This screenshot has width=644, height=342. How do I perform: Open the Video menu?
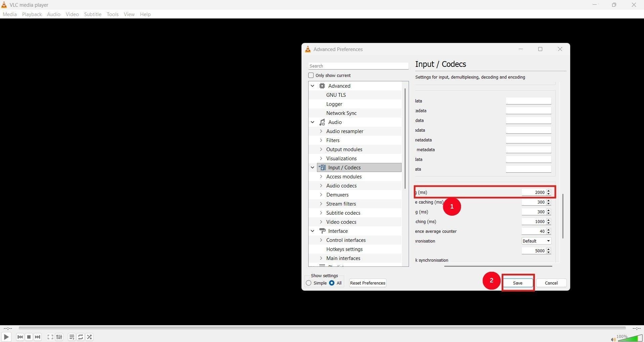(72, 14)
